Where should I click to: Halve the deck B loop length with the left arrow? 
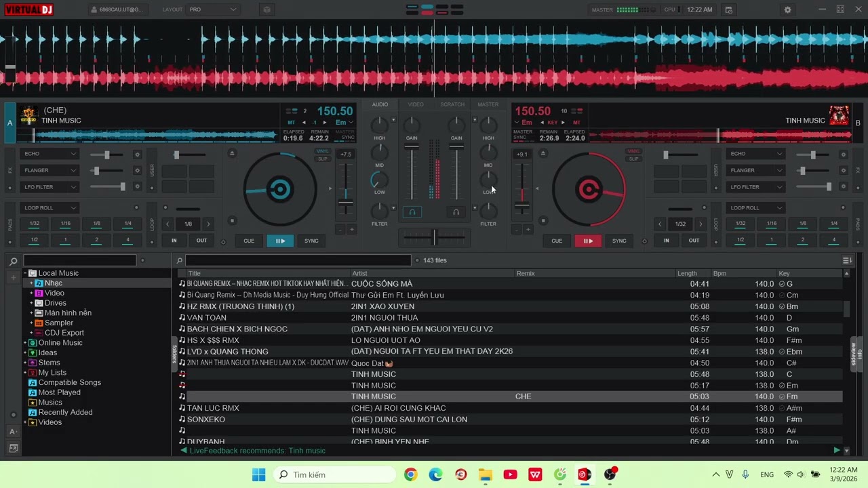[x=660, y=224]
